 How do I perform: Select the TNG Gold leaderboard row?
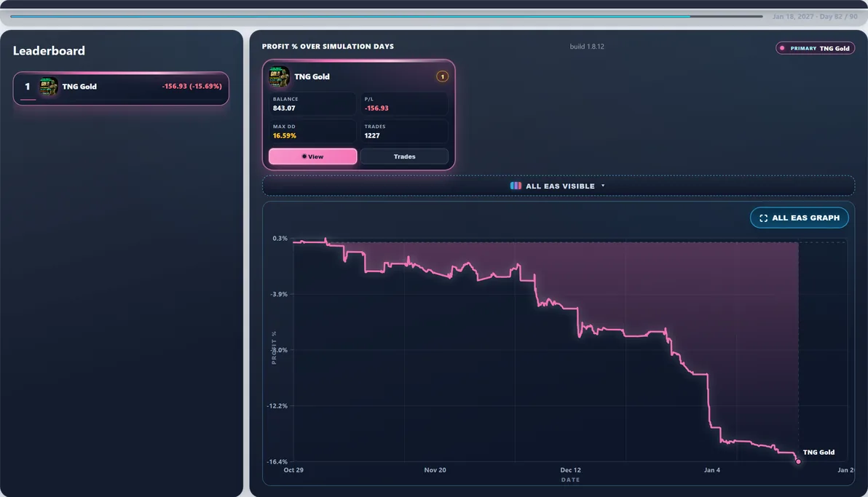click(121, 88)
